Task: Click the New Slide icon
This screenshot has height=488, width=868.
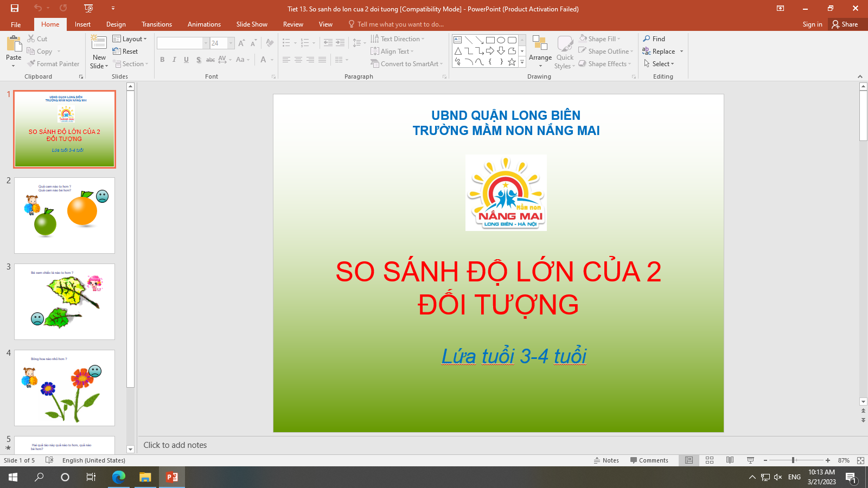Action: (99, 43)
